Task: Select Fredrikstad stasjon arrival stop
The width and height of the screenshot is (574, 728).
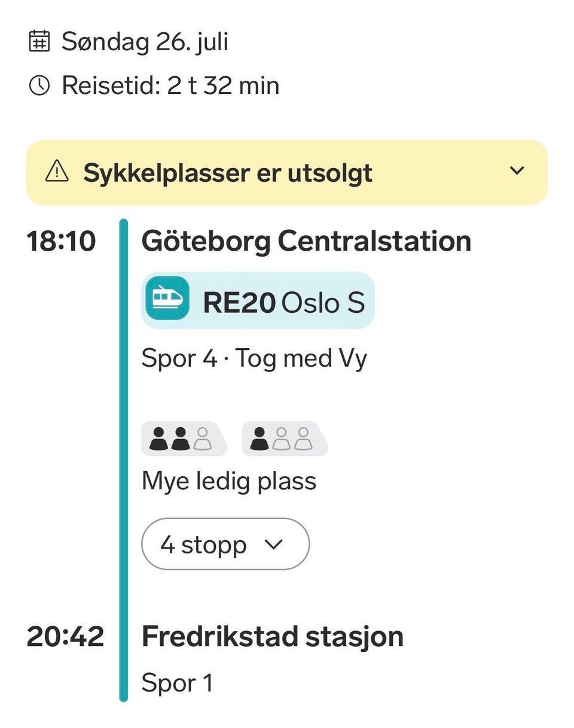Action: click(x=273, y=636)
